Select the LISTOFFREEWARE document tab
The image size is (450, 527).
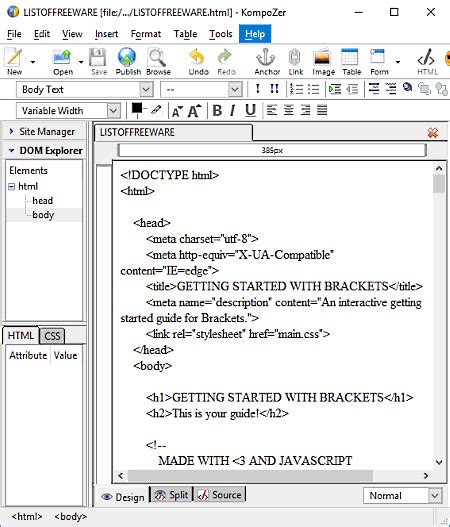173,132
